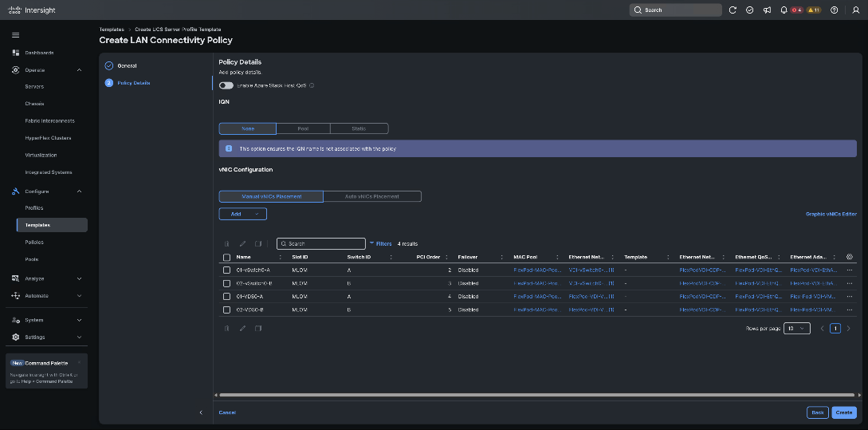The width and height of the screenshot is (868, 430).
Task: Collapse the Operate sidebar section
Action: [79, 70]
